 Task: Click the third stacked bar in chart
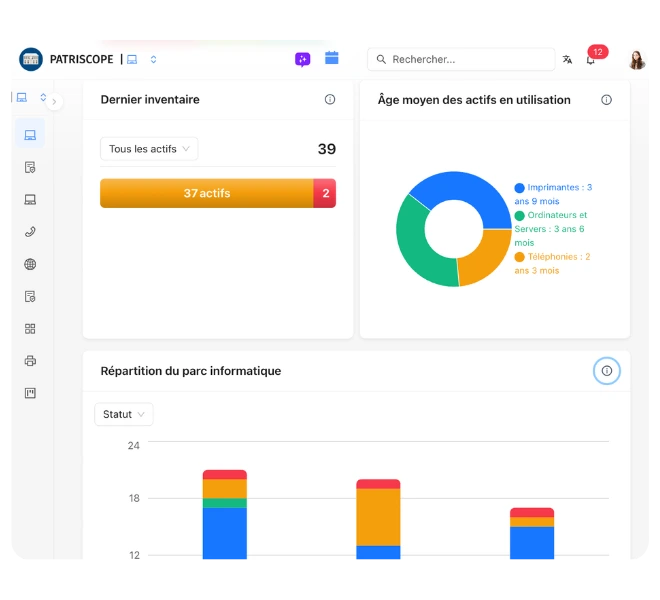532,533
